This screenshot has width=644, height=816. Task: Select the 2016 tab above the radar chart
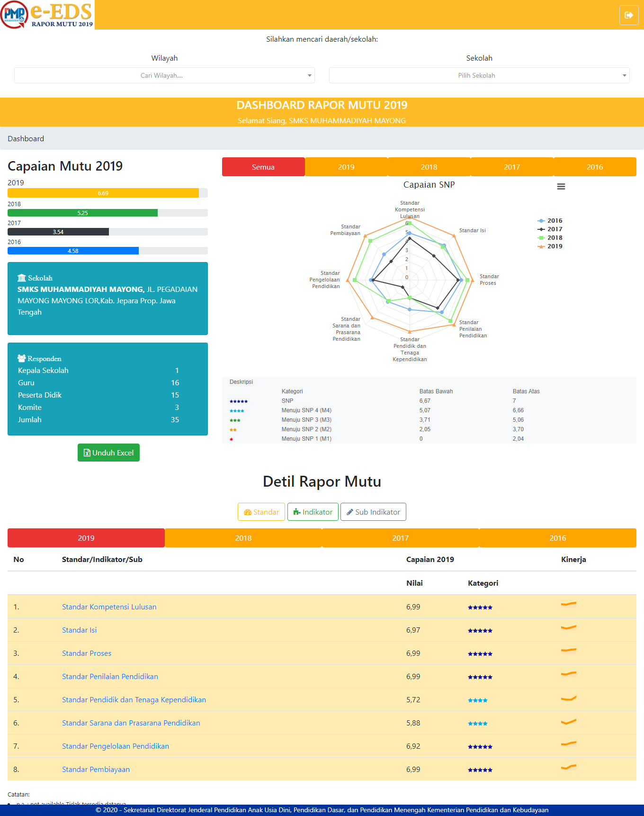(595, 167)
